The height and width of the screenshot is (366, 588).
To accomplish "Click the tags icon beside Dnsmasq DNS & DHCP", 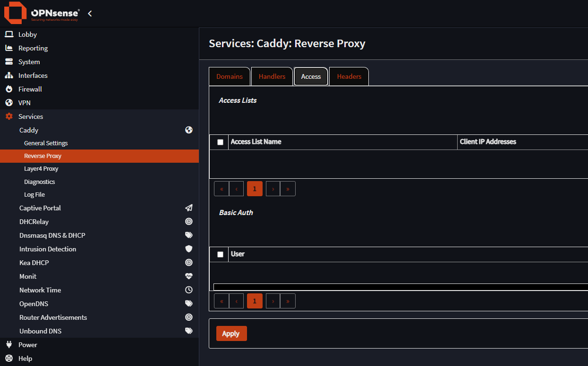I will tap(189, 235).
